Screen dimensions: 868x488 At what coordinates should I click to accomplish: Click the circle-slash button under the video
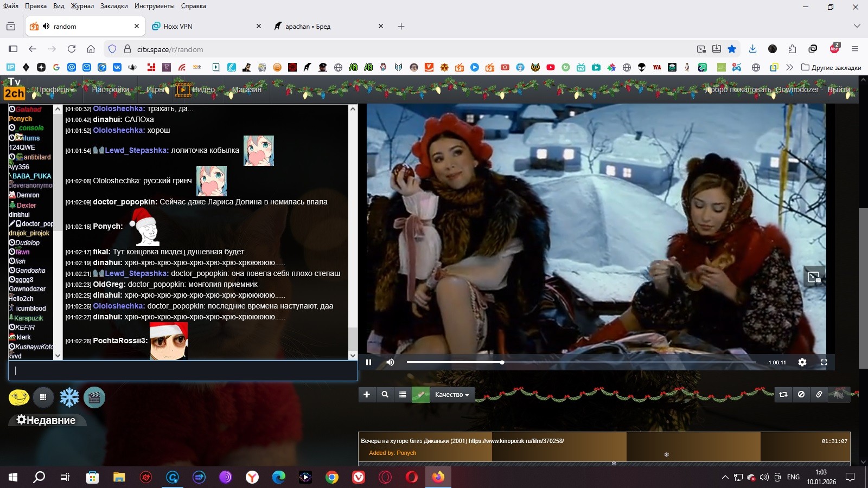click(801, 395)
